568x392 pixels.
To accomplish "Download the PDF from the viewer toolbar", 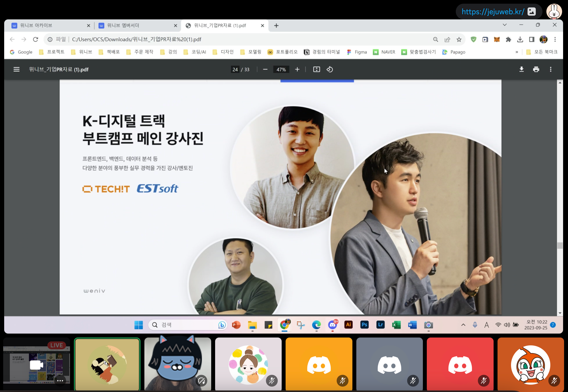I will (521, 69).
